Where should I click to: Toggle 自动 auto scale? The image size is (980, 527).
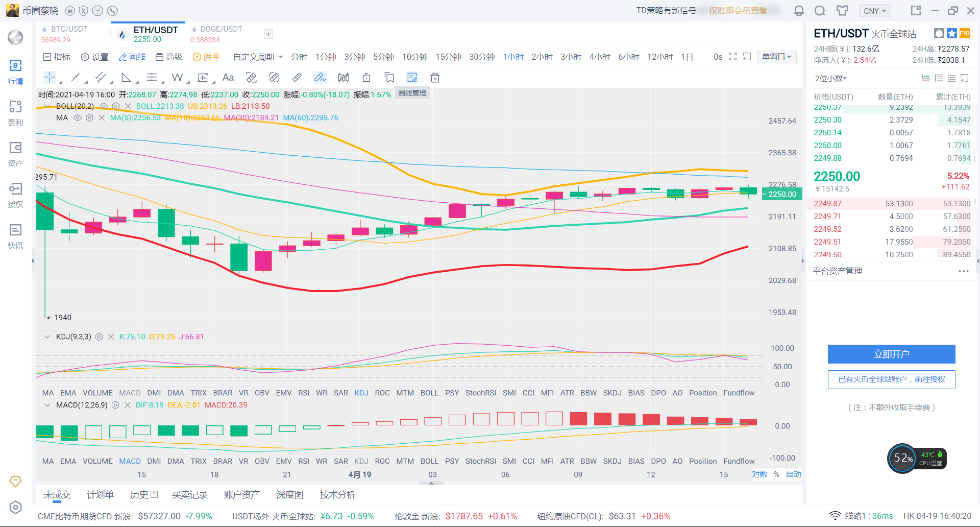pos(793,474)
